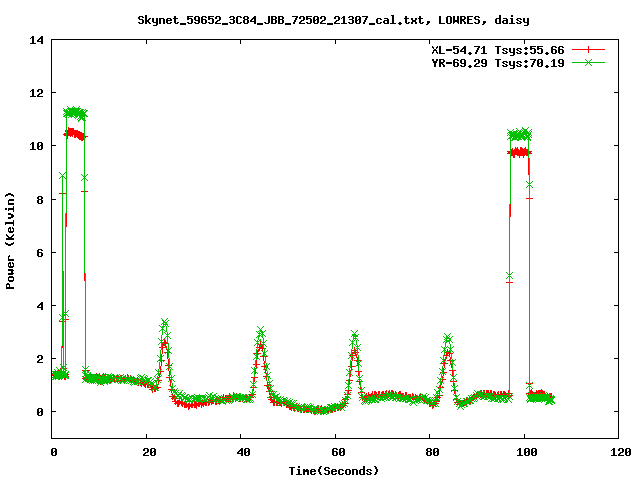
Task: Click x-axis tick label 100
Action: tap(527, 452)
